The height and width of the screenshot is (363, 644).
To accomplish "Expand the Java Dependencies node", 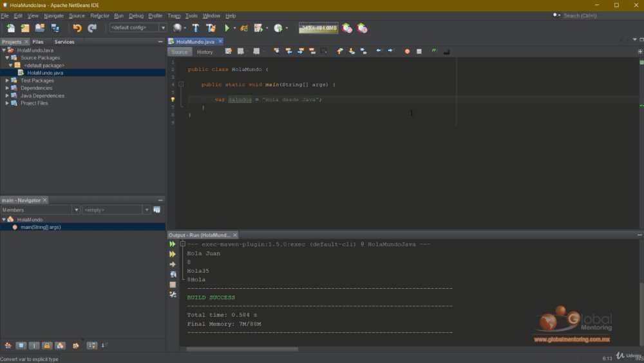I will (x=7, y=96).
